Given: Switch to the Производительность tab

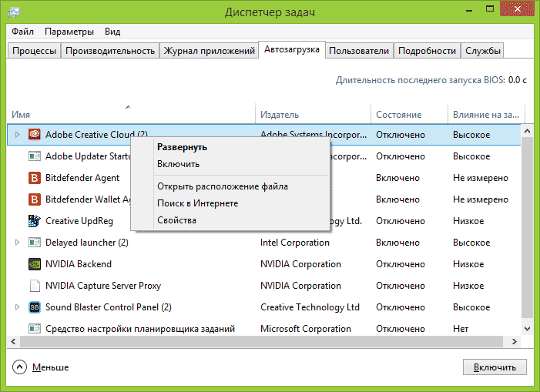Looking at the screenshot, I should pos(110,51).
